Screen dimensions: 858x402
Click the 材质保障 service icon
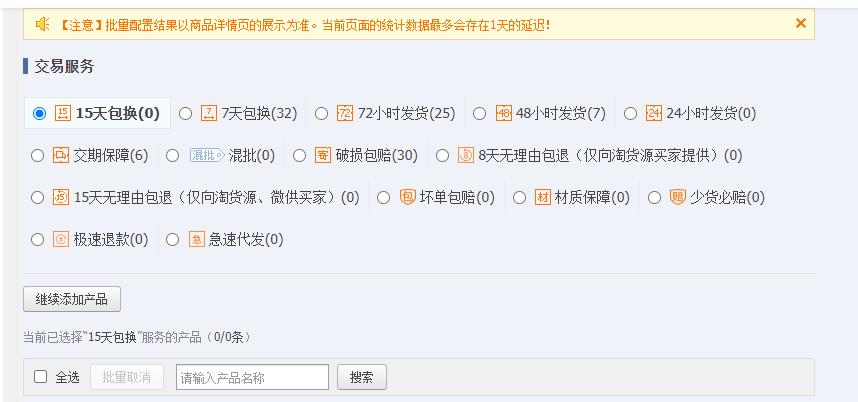(543, 197)
